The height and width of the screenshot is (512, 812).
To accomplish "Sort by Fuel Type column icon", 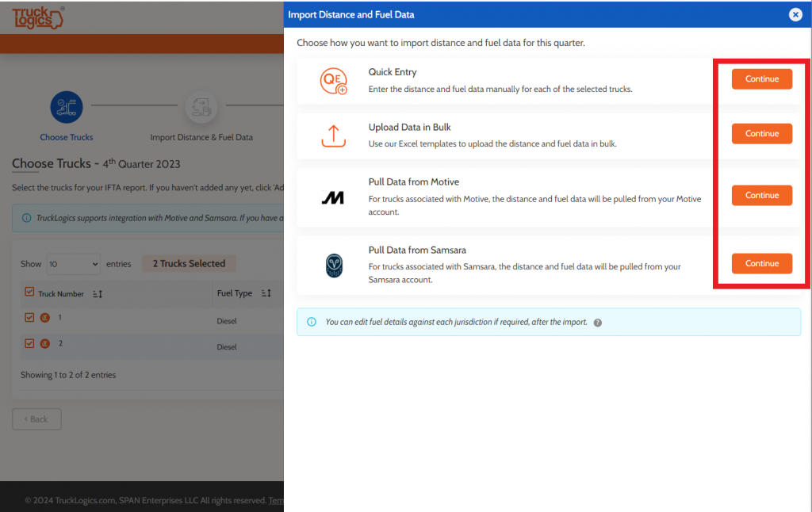I will tap(266, 293).
